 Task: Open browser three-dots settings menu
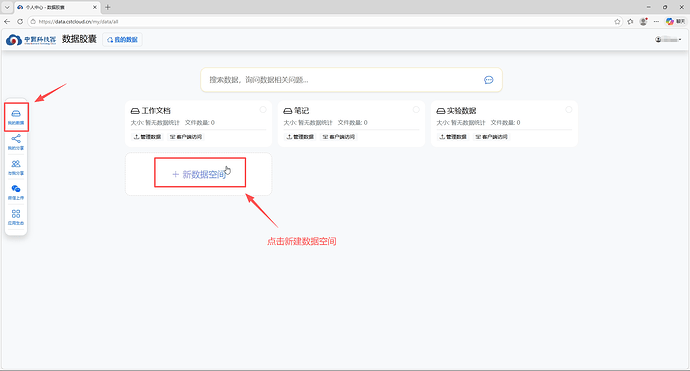[656, 21]
